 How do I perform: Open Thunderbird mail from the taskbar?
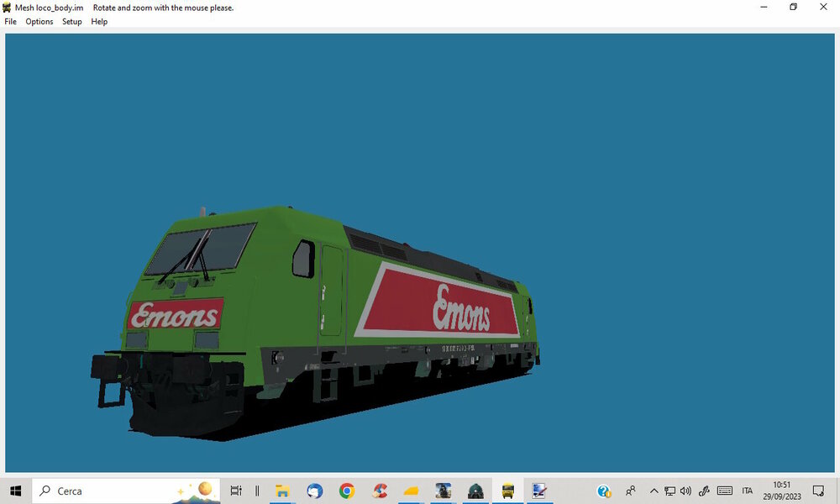(x=315, y=491)
